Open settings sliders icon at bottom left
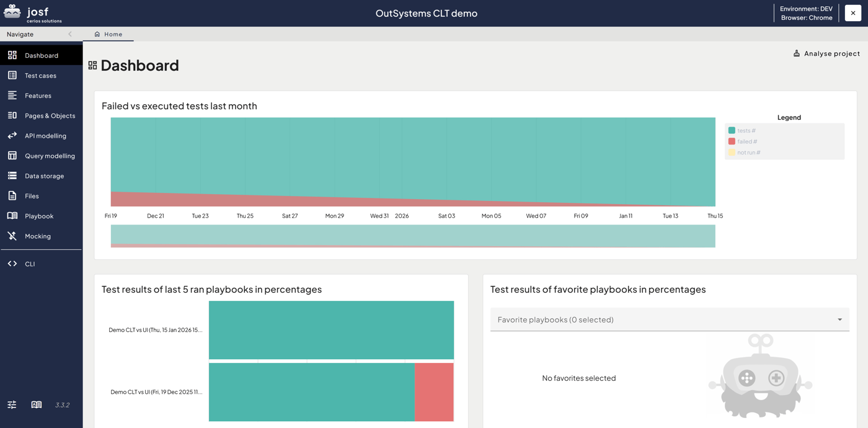868x428 pixels. (x=11, y=404)
